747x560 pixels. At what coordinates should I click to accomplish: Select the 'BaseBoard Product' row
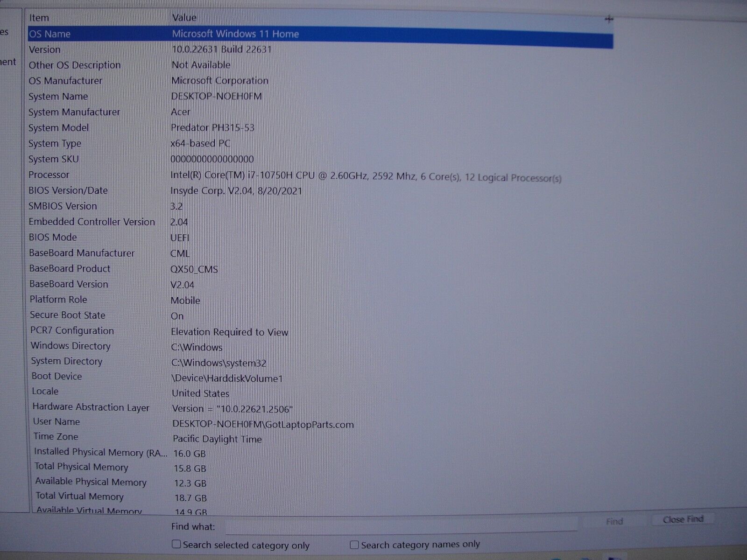(320, 269)
